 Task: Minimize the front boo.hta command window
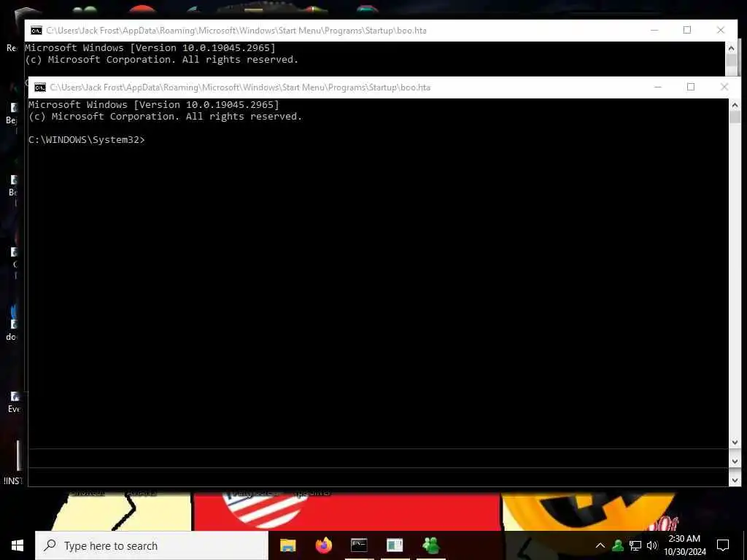pyautogui.click(x=658, y=87)
